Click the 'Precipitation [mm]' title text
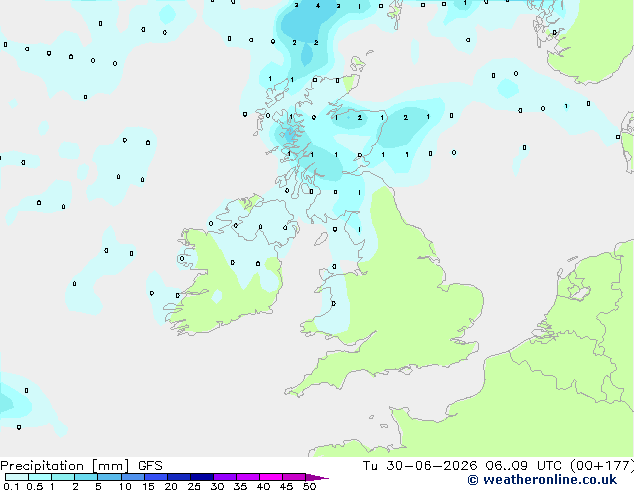 65,466
